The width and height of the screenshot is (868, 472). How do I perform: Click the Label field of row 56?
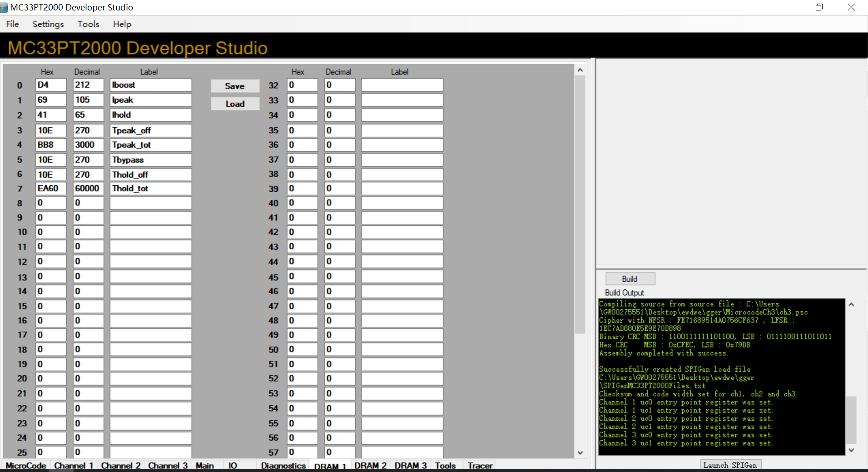[x=402, y=438]
